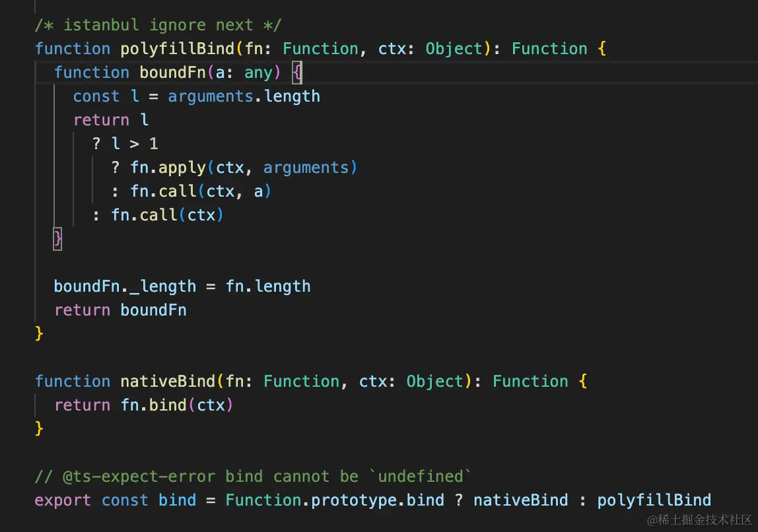
Task: Click "polyfillBind" at end of export line
Action: coord(654,500)
